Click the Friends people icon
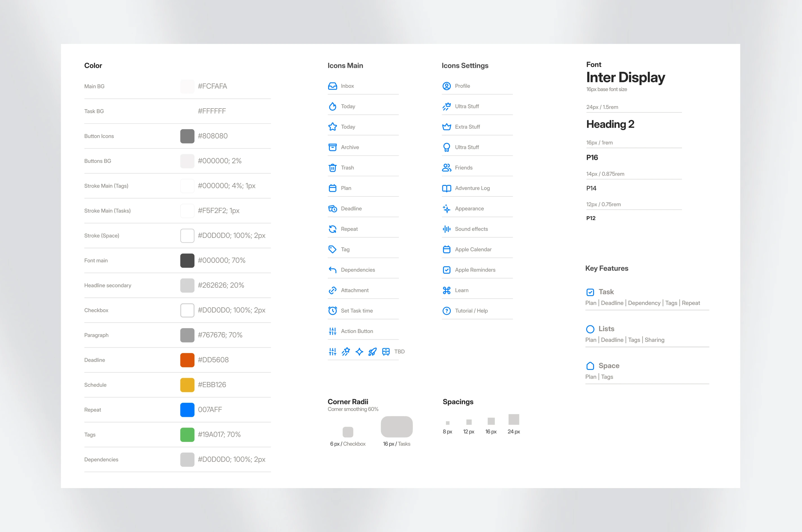The width and height of the screenshot is (802, 532). point(447,167)
